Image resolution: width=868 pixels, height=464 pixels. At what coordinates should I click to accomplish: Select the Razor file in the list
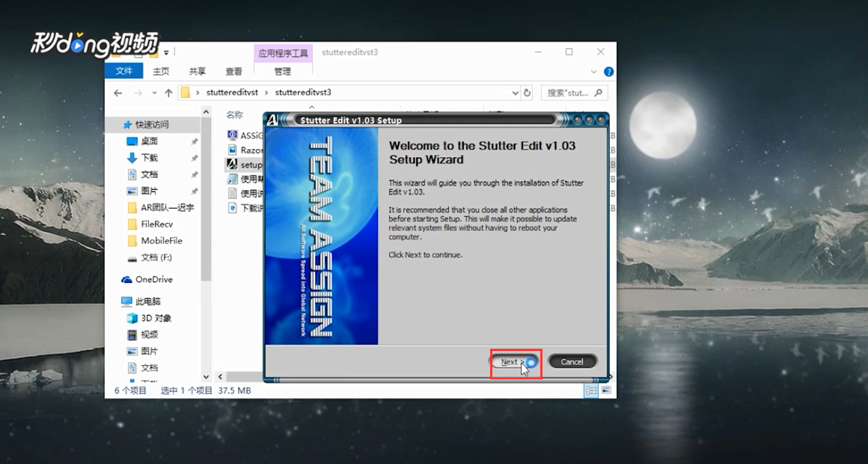coord(245,150)
